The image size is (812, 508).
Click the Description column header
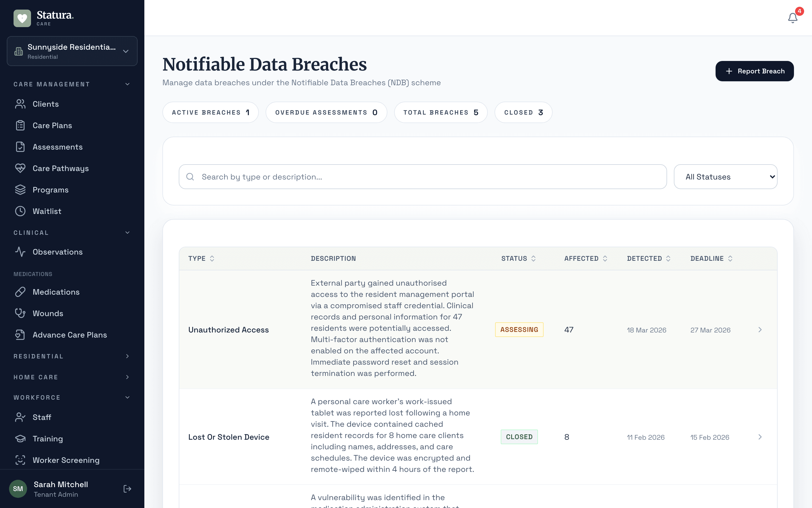[333, 258]
